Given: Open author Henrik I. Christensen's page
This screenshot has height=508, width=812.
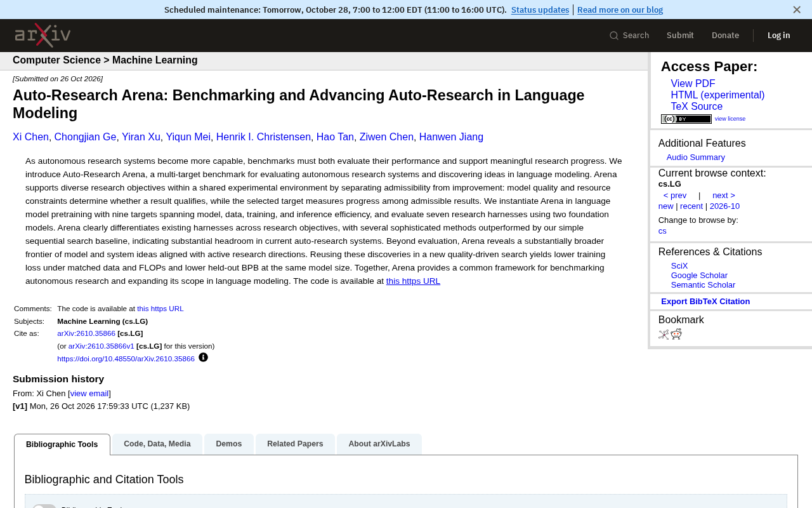Looking at the screenshot, I should (x=263, y=137).
